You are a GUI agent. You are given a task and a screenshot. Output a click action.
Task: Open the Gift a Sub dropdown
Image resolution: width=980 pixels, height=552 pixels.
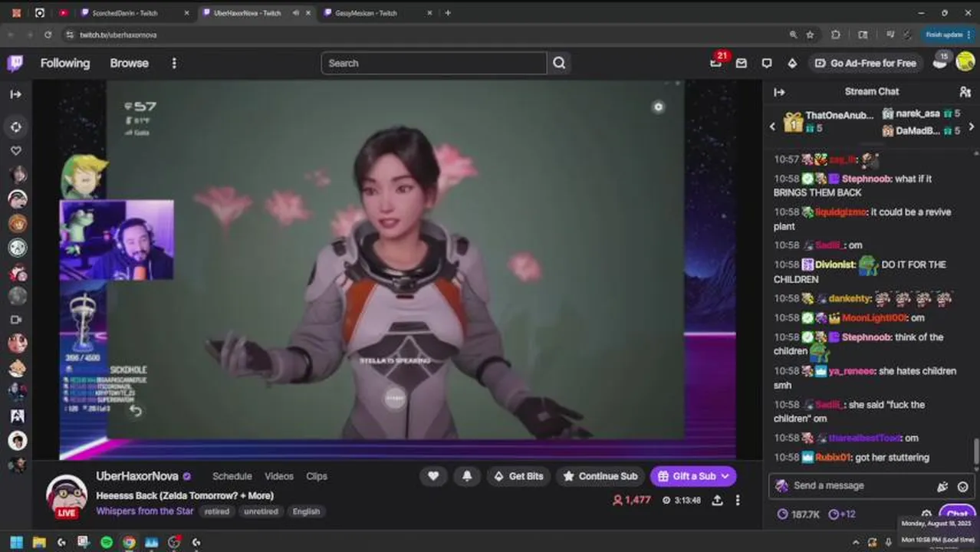[x=693, y=476]
